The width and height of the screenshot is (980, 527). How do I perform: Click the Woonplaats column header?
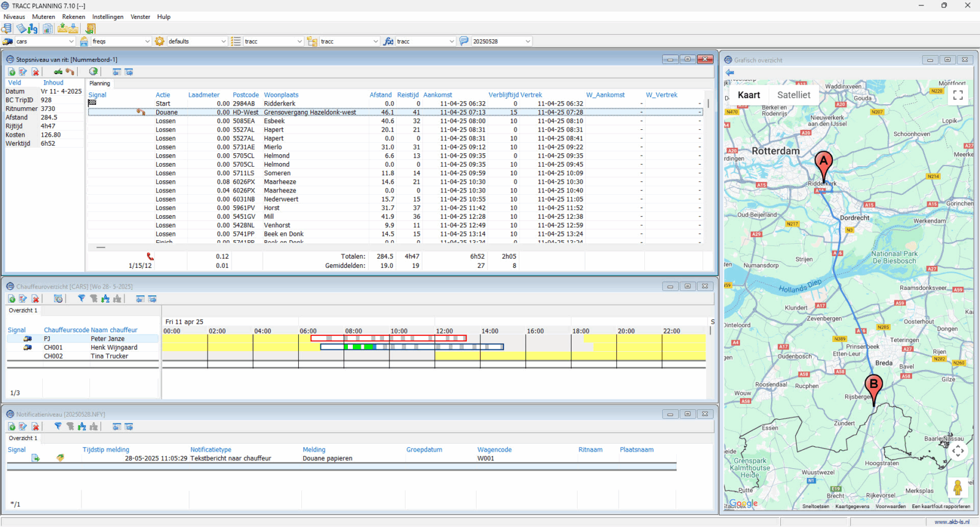(x=281, y=95)
